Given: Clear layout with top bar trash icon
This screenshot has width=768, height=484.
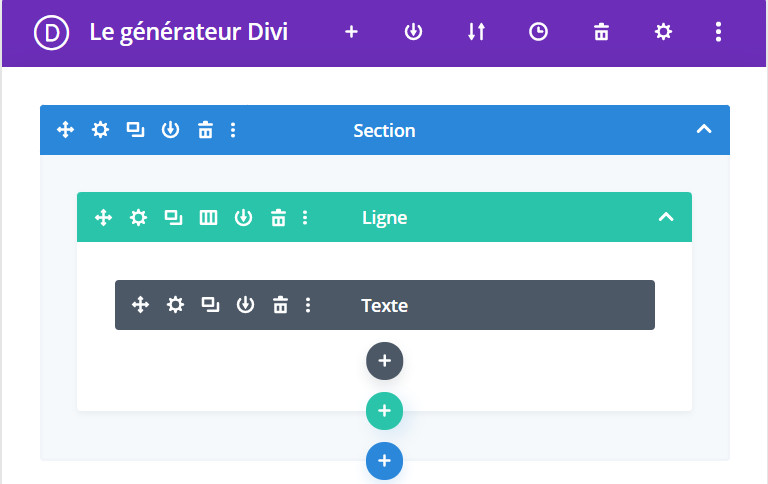Looking at the screenshot, I should [601, 32].
